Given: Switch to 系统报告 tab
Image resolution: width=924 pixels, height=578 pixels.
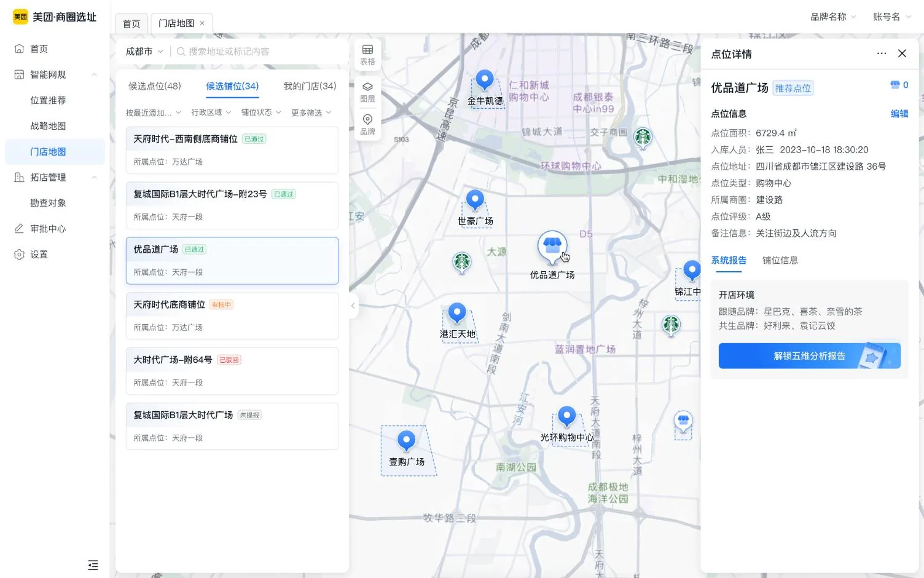Looking at the screenshot, I should click(x=729, y=260).
